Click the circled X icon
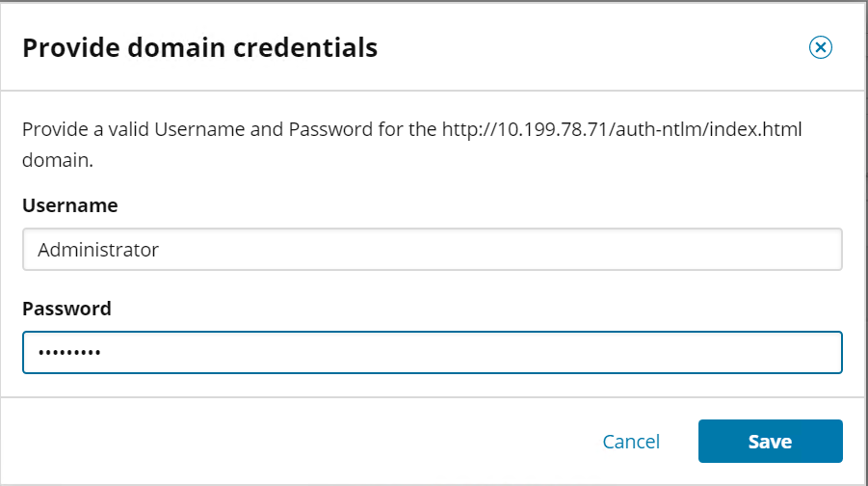The width and height of the screenshot is (868, 486). coord(820,47)
